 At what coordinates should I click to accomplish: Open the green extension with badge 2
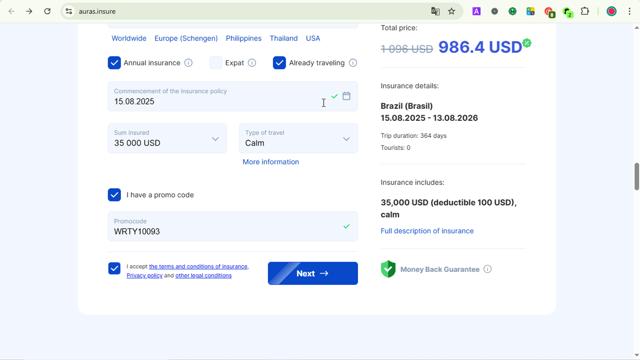568,12
